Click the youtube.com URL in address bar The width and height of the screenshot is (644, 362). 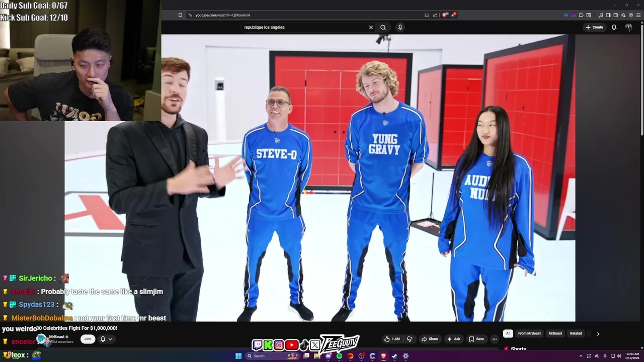click(222, 15)
